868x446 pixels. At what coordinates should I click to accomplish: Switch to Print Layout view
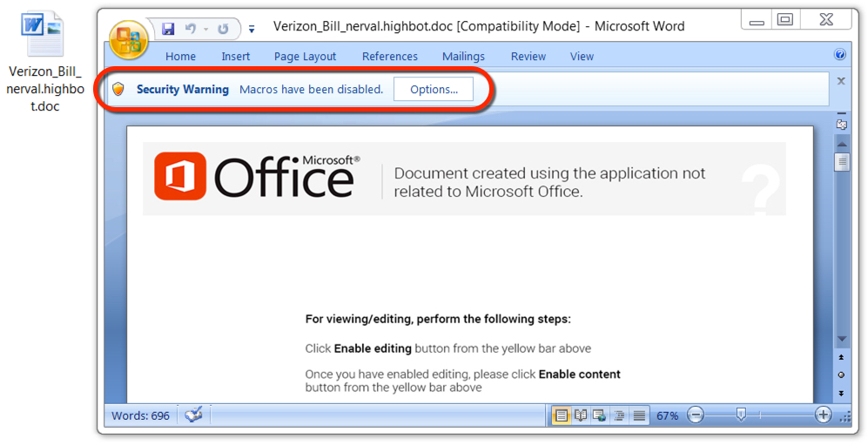pyautogui.click(x=562, y=415)
